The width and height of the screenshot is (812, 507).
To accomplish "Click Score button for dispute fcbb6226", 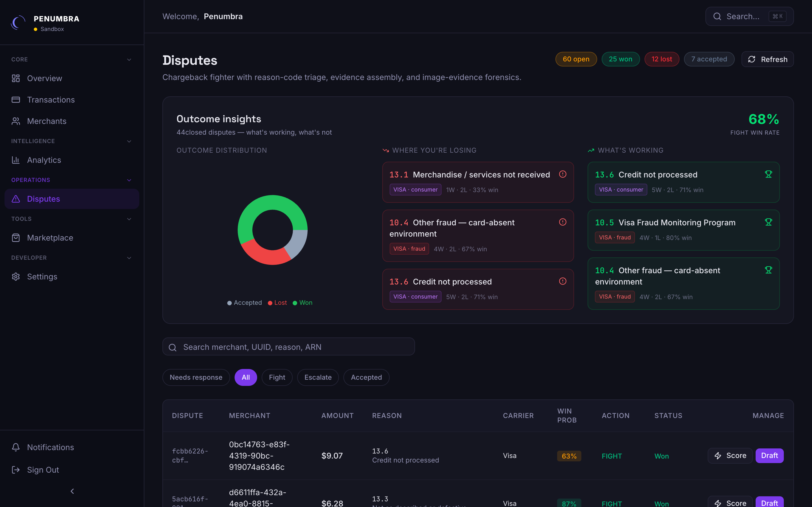I will point(730,455).
